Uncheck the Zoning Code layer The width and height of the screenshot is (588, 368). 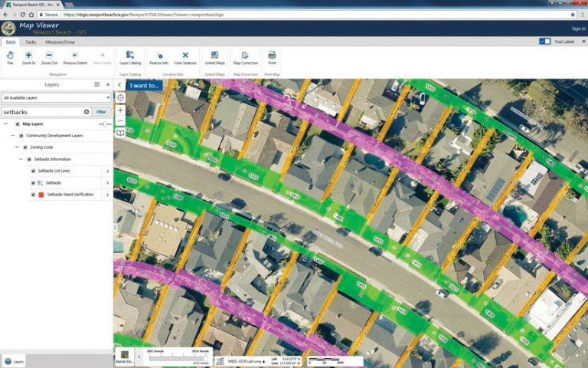[x=25, y=147]
